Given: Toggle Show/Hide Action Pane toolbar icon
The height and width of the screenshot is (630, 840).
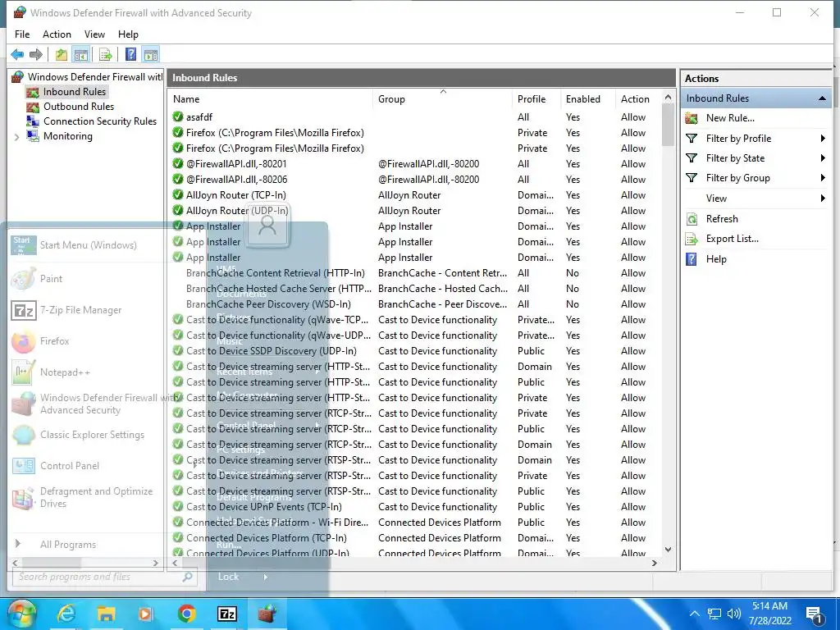Looking at the screenshot, I should click(x=151, y=54).
